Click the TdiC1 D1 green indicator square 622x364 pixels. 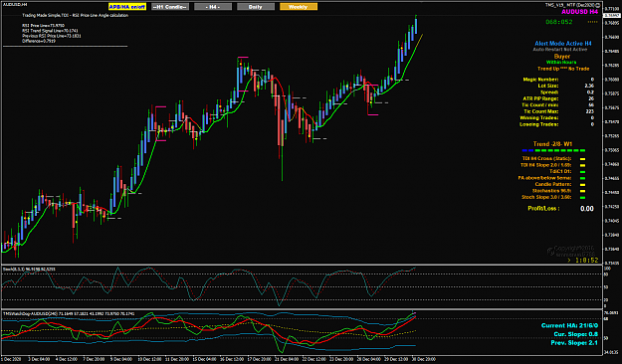tap(583, 172)
